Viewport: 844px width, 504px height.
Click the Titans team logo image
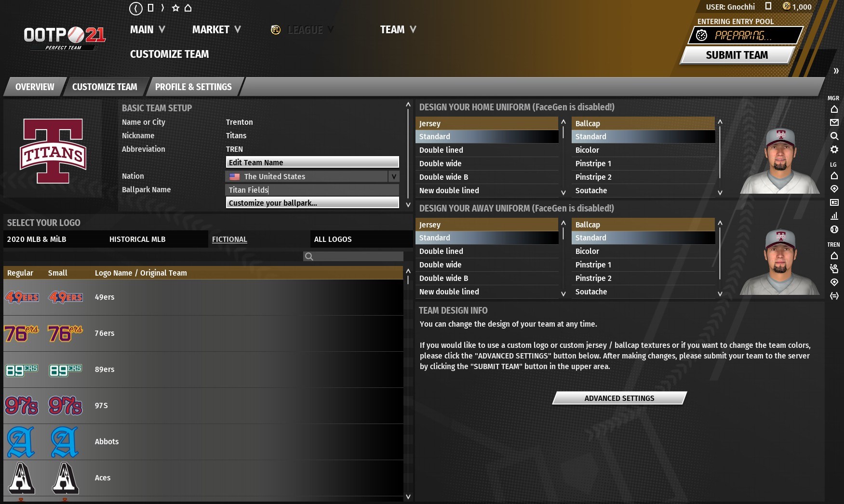pyautogui.click(x=53, y=151)
